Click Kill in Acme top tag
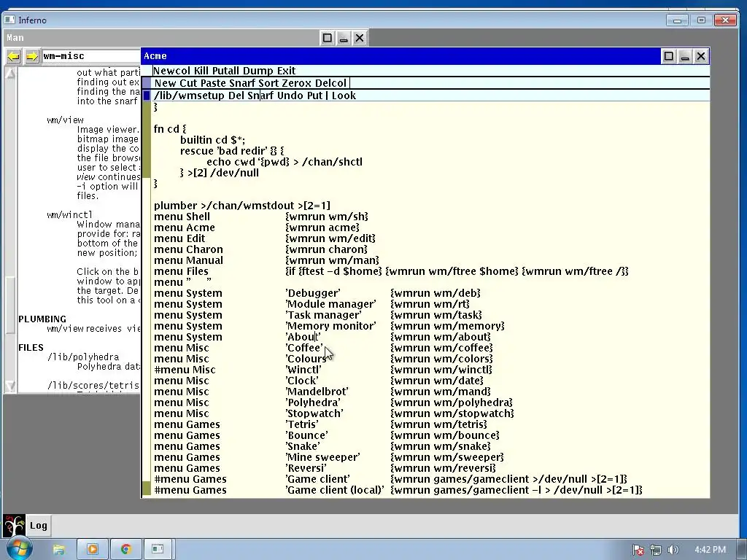The width and height of the screenshot is (747, 560). click(201, 71)
